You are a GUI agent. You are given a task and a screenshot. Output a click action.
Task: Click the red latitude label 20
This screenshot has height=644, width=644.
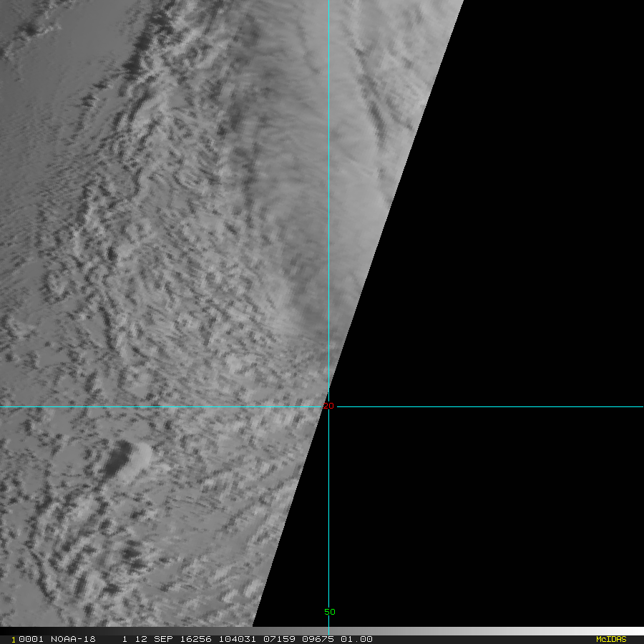click(328, 406)
